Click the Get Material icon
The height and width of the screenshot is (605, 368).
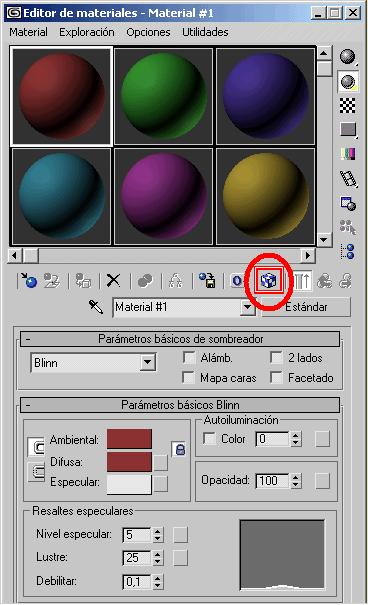coord(29,281)
